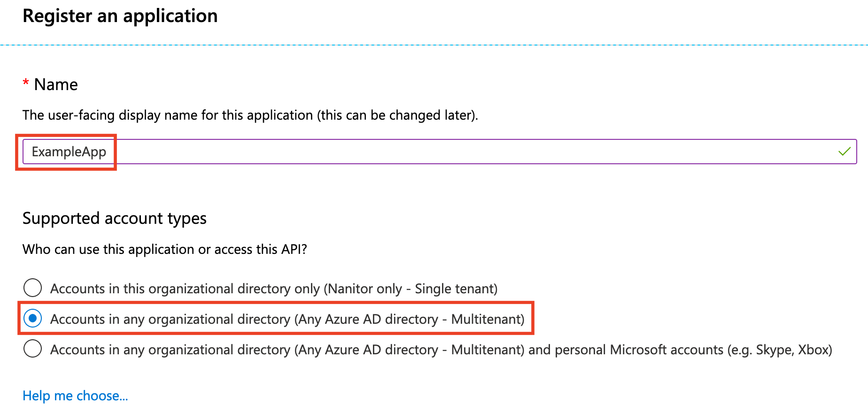Select the single tenant radio button circle
The height and width of the screenshot is (412, 868).
click(x=33, y=288)
